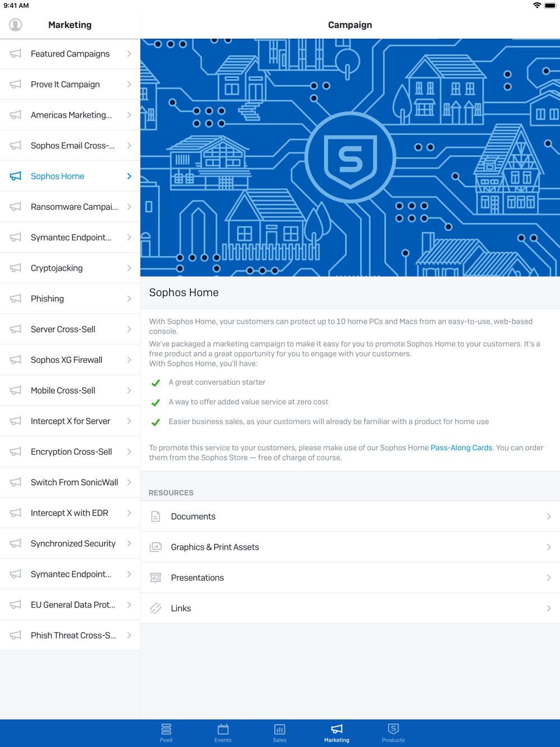Click the chevron on Featured Campaigns row
The image size is (560, 747).
(129, 54)
